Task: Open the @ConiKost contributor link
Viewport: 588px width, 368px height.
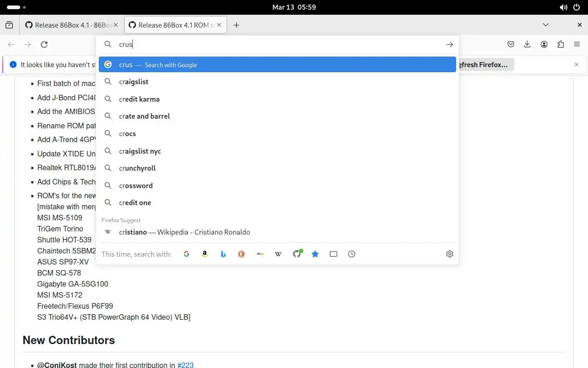Action: click(x=57, y=365)
